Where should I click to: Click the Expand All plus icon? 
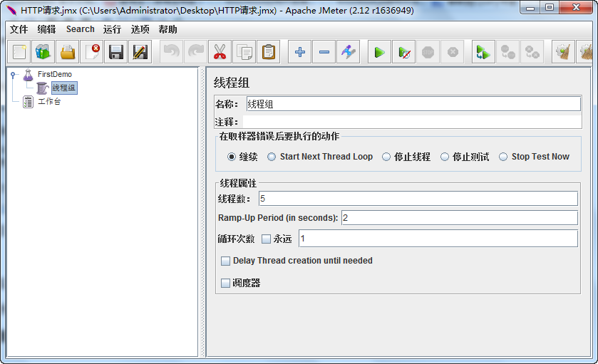click(300, 52)
